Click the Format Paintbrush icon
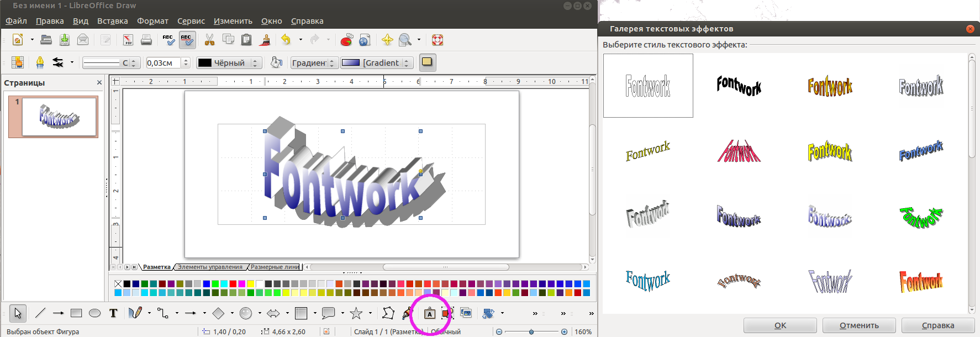Viewport: 980px width, 337px height. coord(265,40)
